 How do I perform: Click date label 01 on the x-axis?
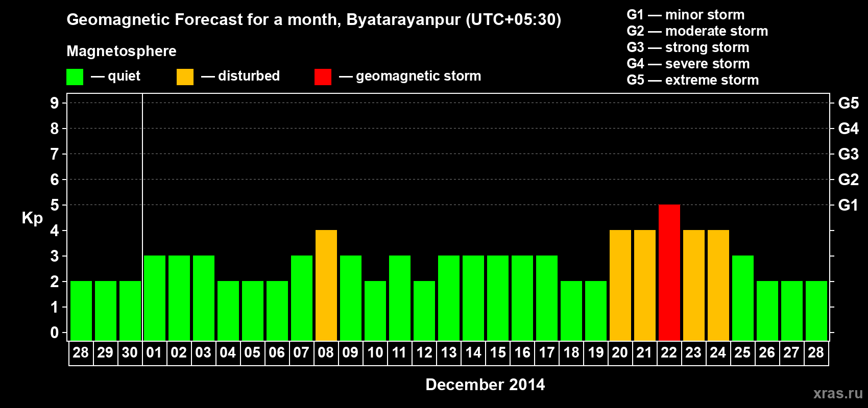click(x=154, y=353)
